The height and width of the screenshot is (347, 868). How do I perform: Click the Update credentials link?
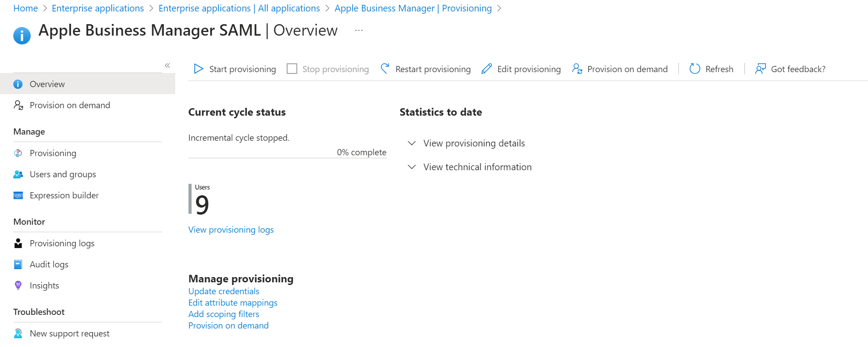tap(224, 292)
